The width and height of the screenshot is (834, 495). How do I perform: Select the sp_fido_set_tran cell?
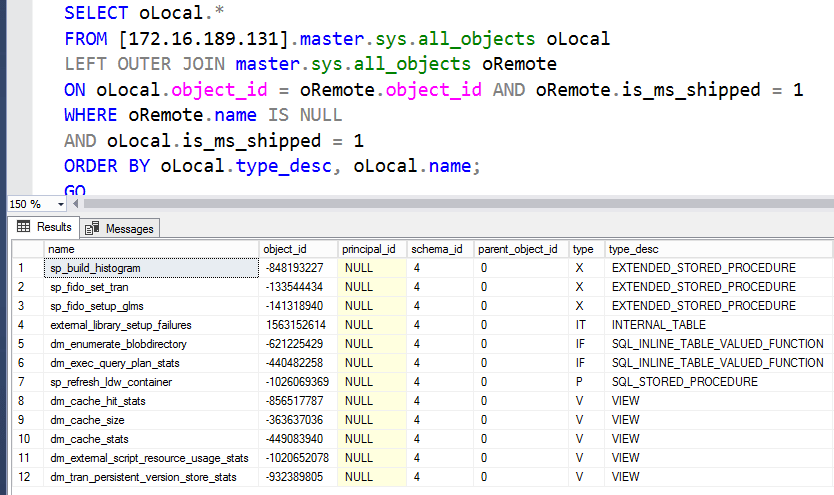151,287
